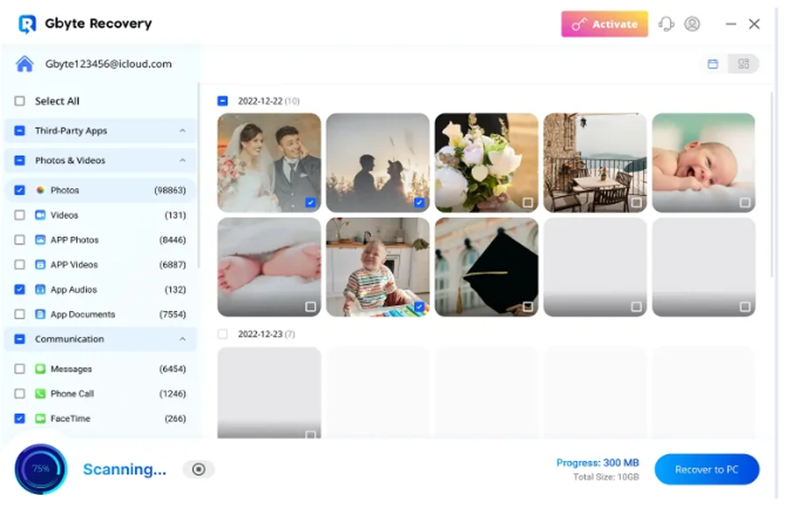Stop scanning with the round stop icon
Image resolution: width=798 pixels, height=532 pixels.
199,470
